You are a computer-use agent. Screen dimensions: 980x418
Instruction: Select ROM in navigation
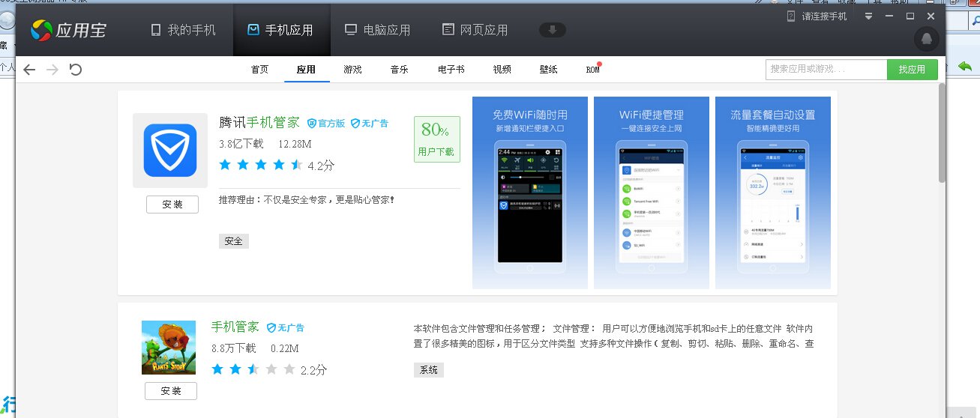coord(592,70)
